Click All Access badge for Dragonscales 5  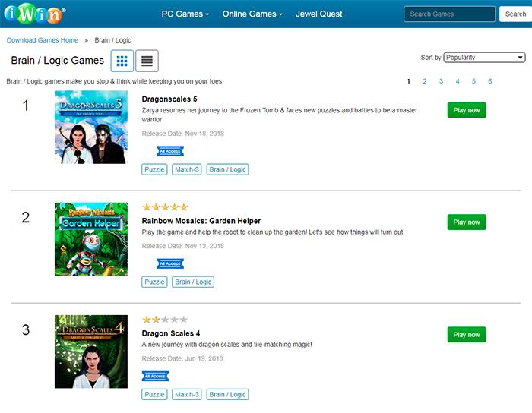tap(170, 151)
